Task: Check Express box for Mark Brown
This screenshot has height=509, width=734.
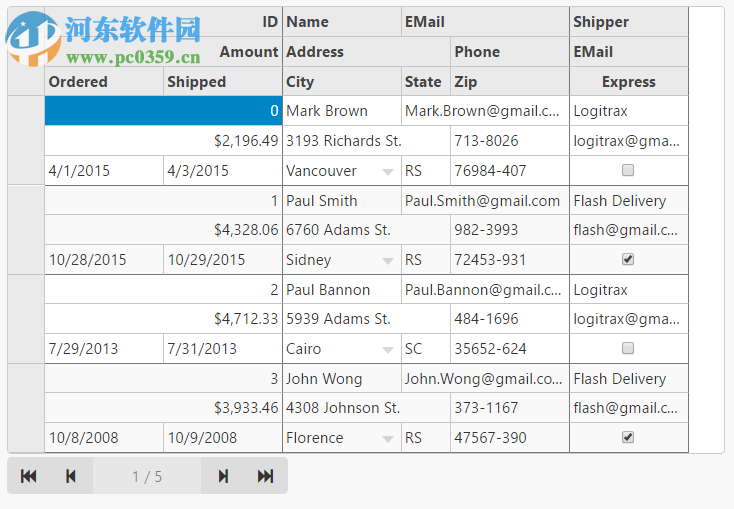Action: coord(628,170)
